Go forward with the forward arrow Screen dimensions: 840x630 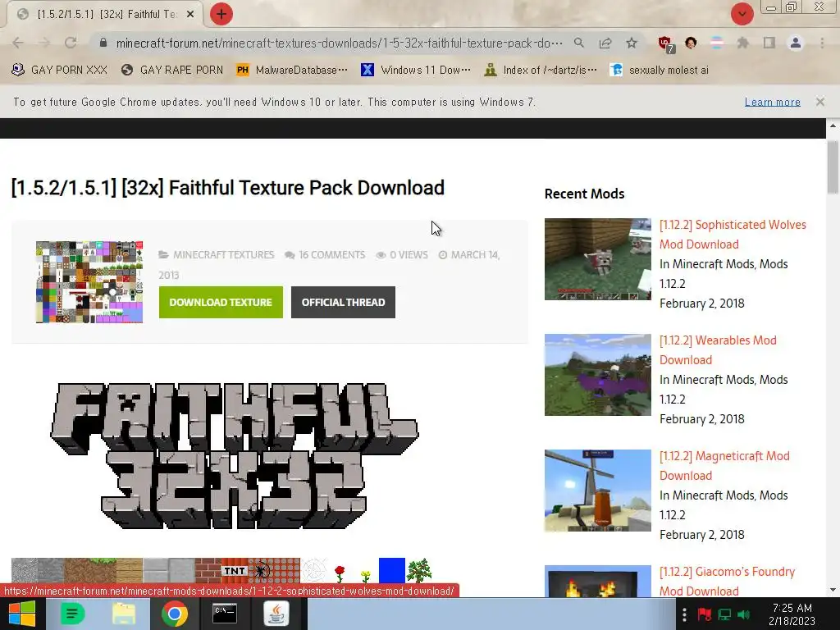pyautogui.click(x=44, y=43)
